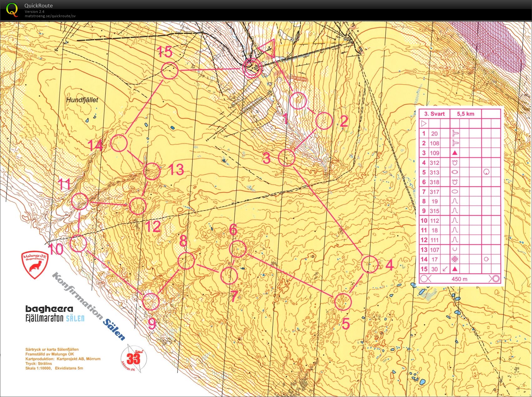Click control code 108 in row 2

[435, 143]
